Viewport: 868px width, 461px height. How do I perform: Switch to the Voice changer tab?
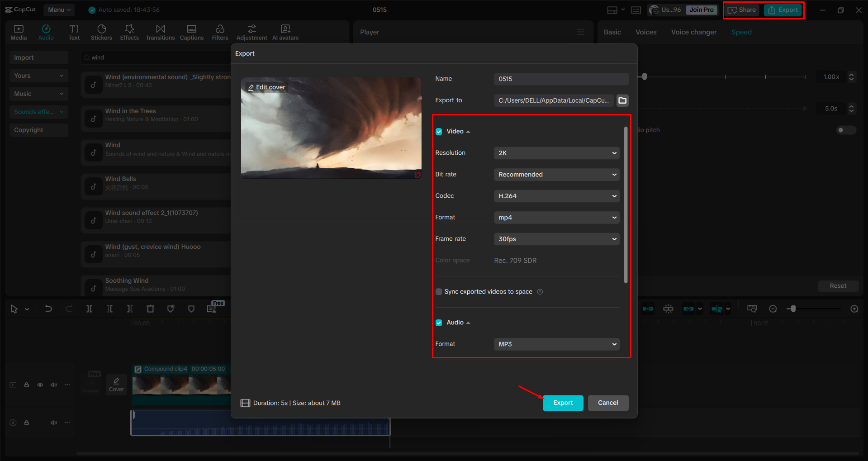click(x=693, y=32)
